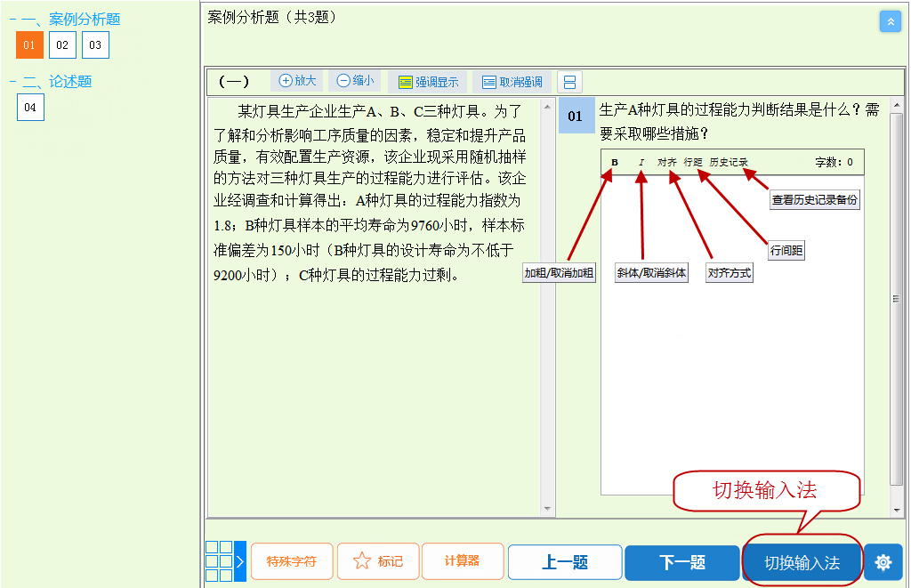Screen dimensions: 911x588
Task: Expand the panel with the blue chevron at top right
Action: [891, 20]
